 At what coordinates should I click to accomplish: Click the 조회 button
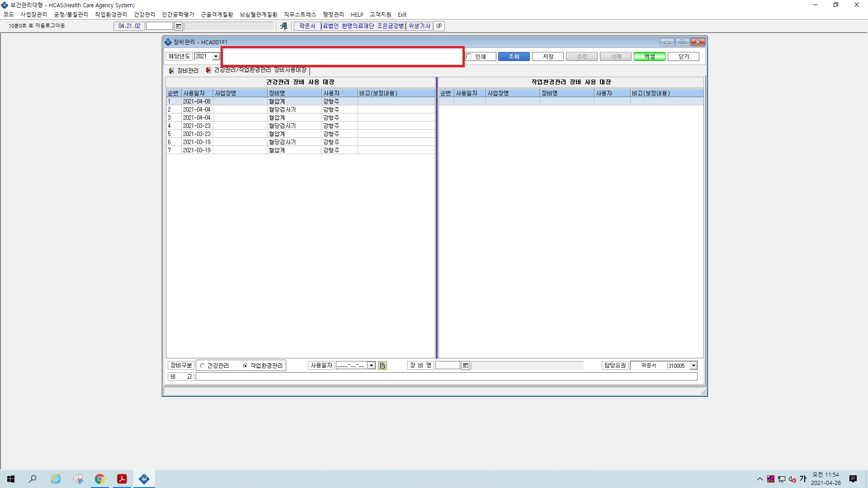click(x=514, y=56)
